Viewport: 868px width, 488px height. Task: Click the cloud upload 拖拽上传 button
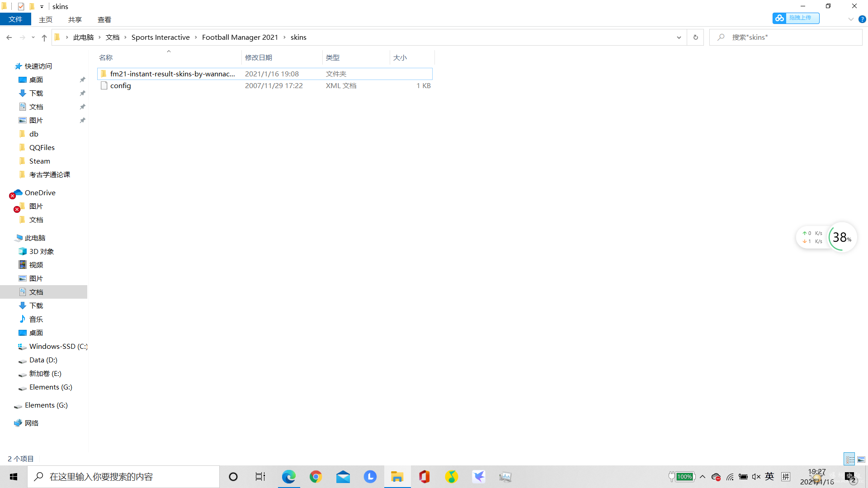click(x=796, y=18)
